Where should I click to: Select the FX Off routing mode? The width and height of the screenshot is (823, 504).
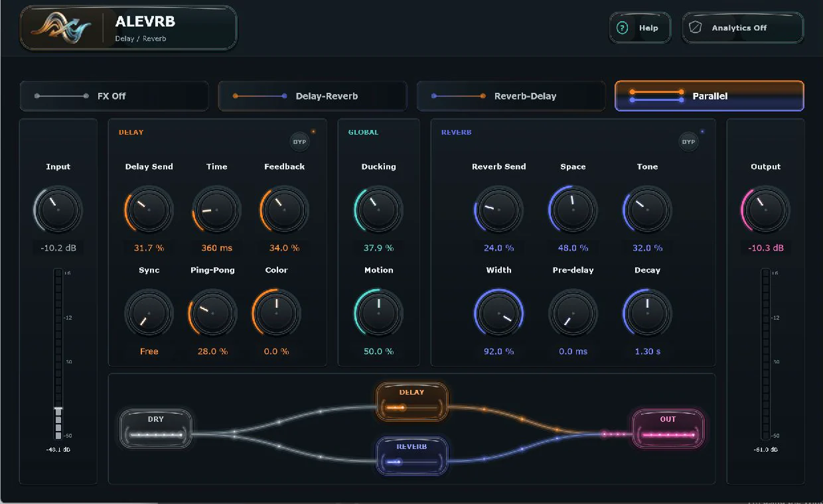(x=114, y=96)
